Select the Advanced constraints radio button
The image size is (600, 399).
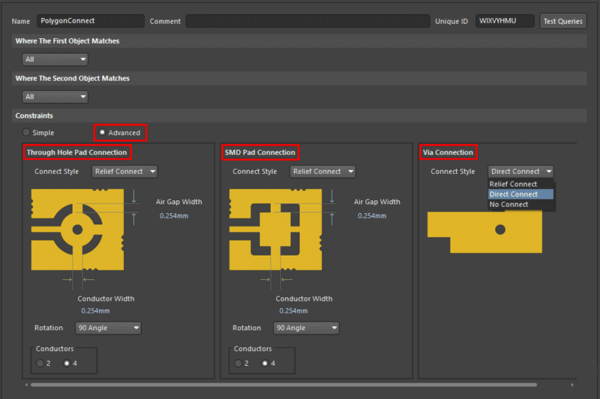click(x=102, y=132)
